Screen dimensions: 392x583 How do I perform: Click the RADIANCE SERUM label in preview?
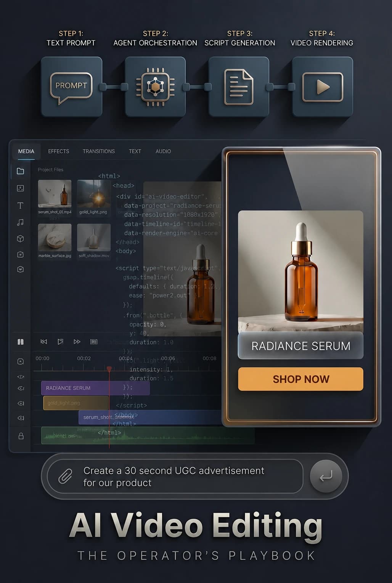coord(301,346)
